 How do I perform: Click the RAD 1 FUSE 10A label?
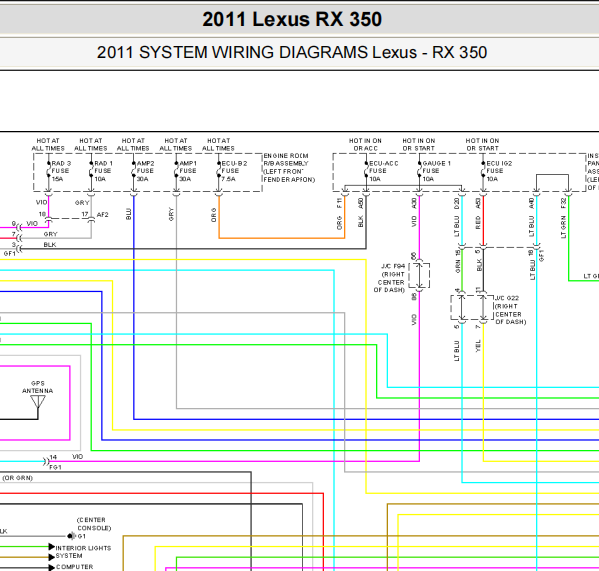click(104, 171)
